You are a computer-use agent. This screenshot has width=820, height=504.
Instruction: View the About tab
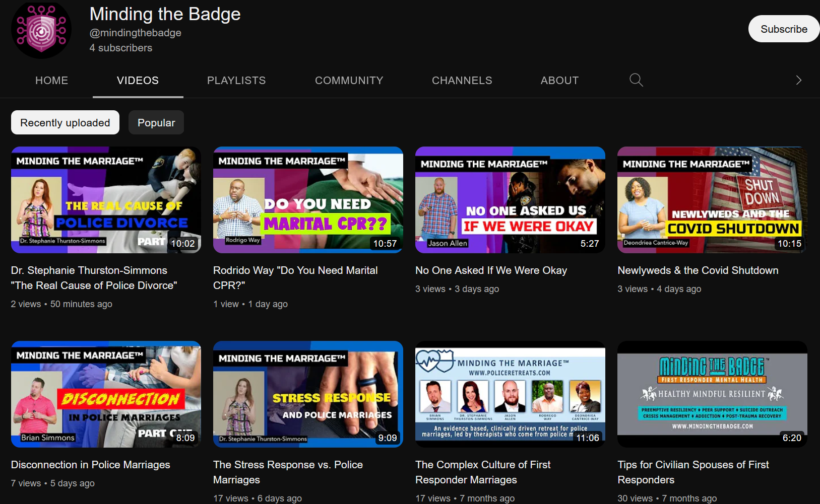[559, 81]
